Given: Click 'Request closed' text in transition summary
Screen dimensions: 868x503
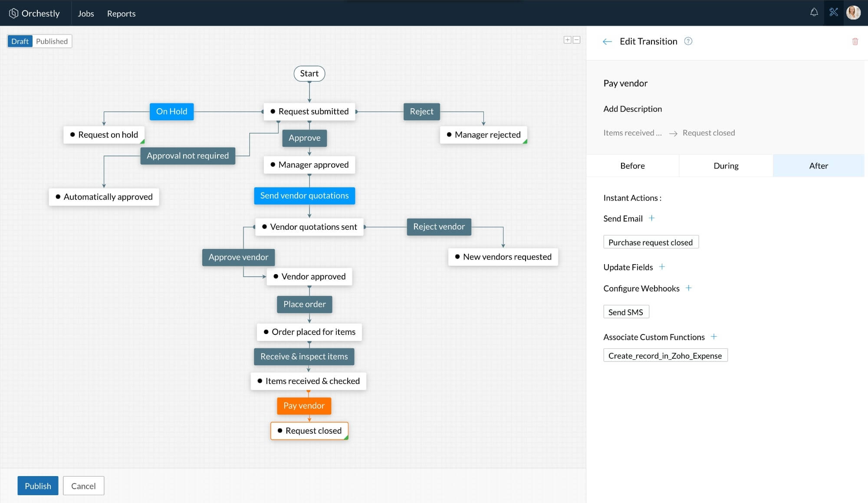Looking at the screenshot, I should point(709,133).
